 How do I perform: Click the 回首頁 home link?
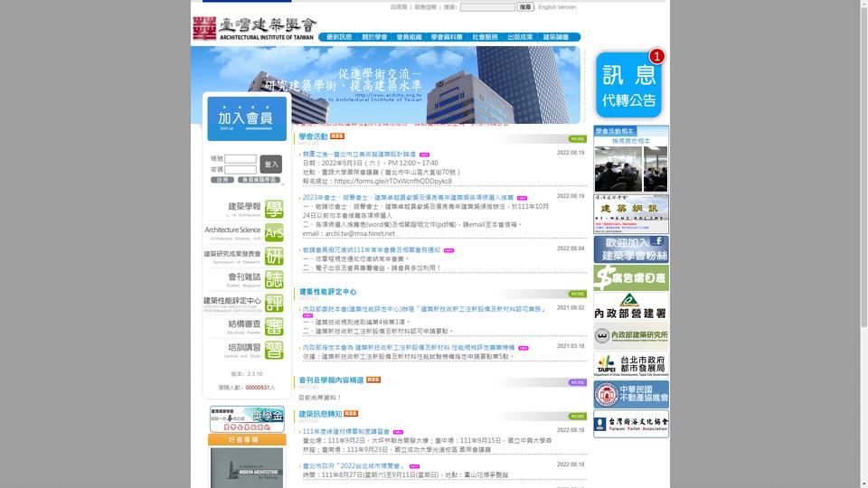pos(399,7)
